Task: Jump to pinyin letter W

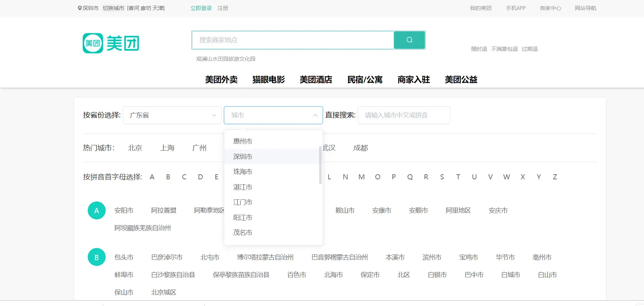Action: point(506,177)
